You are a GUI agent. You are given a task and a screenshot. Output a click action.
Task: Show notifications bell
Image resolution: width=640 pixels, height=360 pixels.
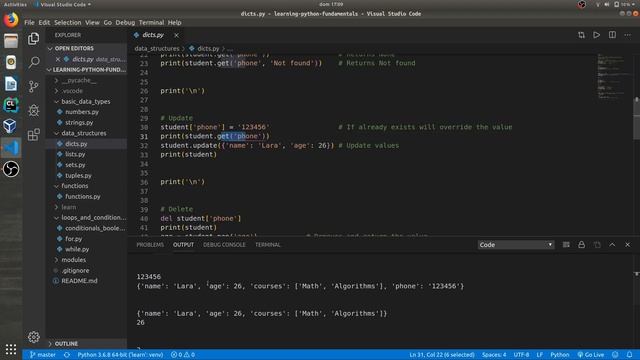pyautogui.click(x=629, y=355)
